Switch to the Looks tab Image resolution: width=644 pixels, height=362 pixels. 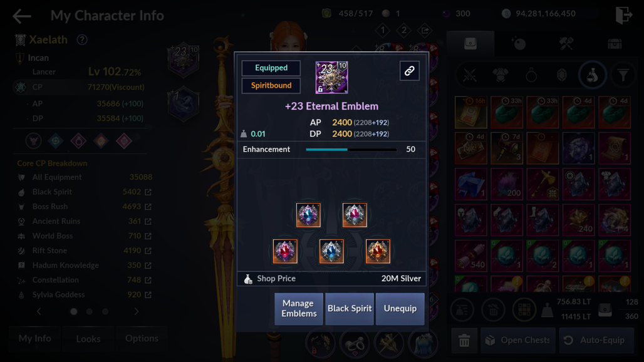(x=88, y=339)
